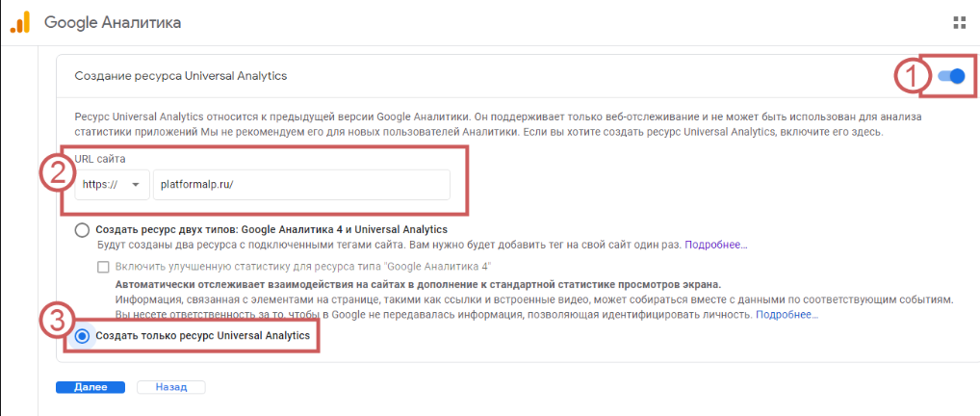Open the https:// protocol dropdown

coord(112,185)
